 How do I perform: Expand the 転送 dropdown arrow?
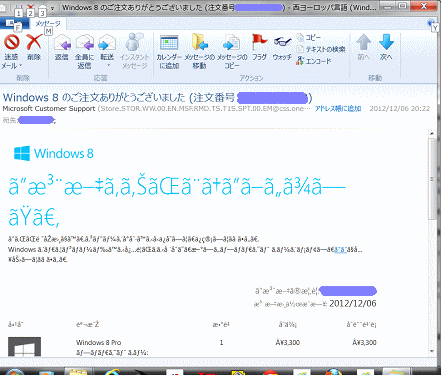click(x=108, y=65)
